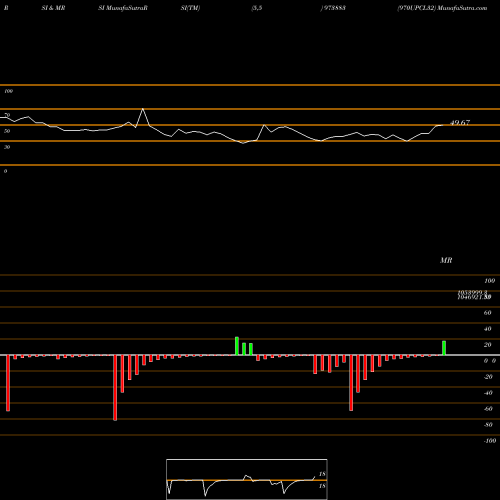500x500 pixels.
Task: Click the MR label above the histogram
Action: (x=446, y=260)
